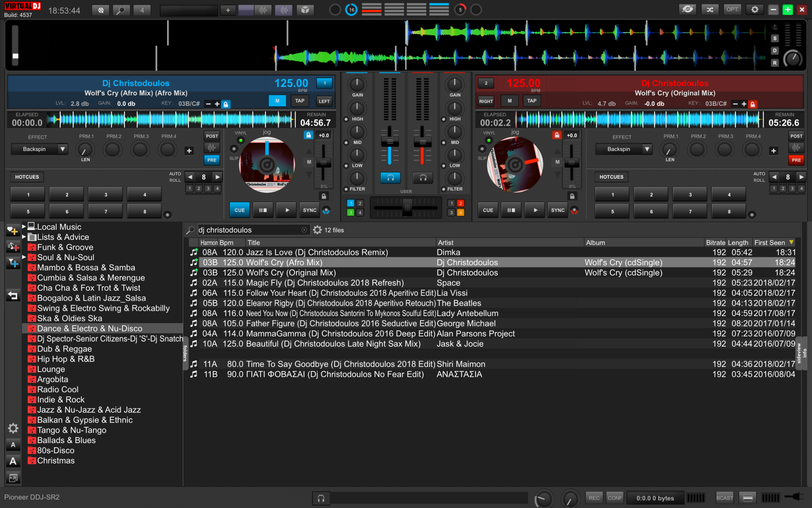Viewport: 812px width, 508px height.
Task: Click the video cube icon in top toolbar
Action: click(x=305, y=10)
